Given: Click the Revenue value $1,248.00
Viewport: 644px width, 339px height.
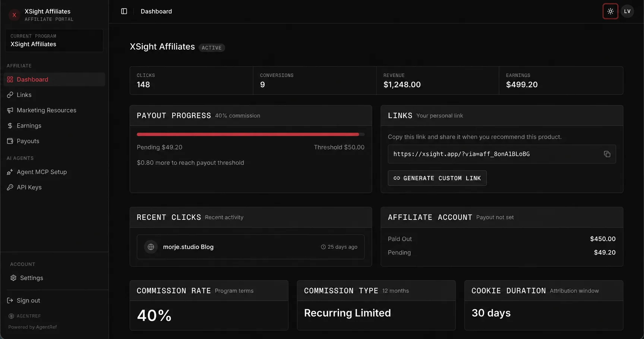Looking at the screenshot, I should coord(402,85).
